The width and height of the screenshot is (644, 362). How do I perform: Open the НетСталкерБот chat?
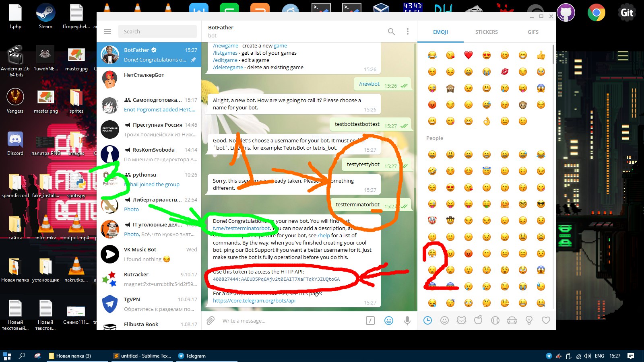pos(149,80)
